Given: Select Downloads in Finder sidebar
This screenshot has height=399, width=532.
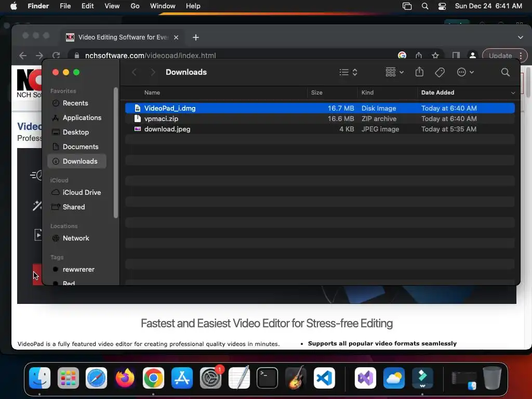Looking at the screenshot, I should tap(77, 162).
